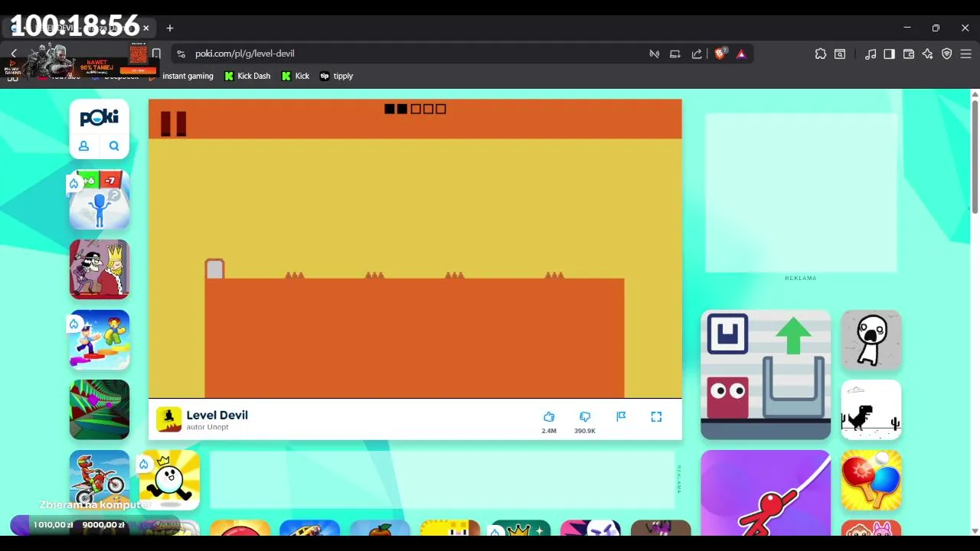Open Brave Rewards triangle icon
Screen dimensions: 980x551
741,54
